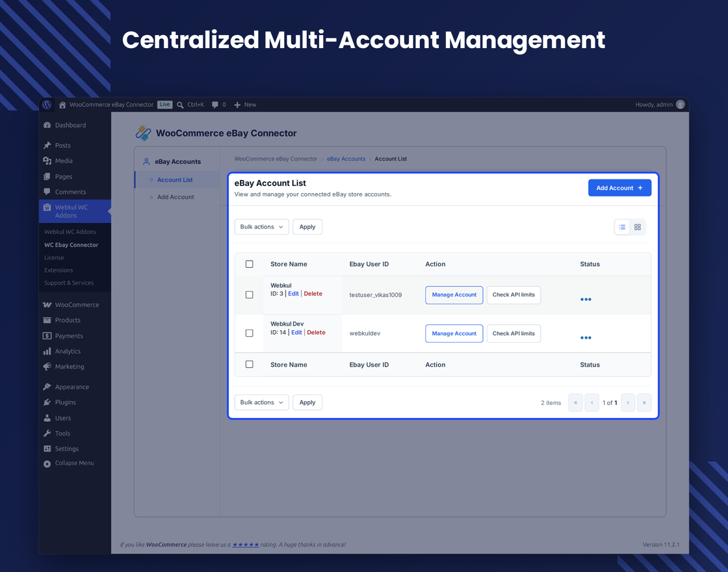Click the Posts pin icon
Viewport: 728px width, 572px height.
[x=47, y=146]
